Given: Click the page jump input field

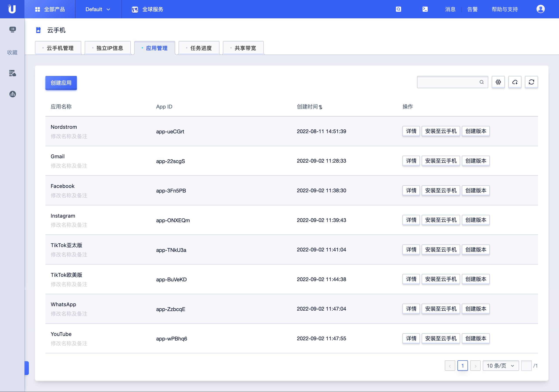Looking at the screenshot, I should point(526,366).
